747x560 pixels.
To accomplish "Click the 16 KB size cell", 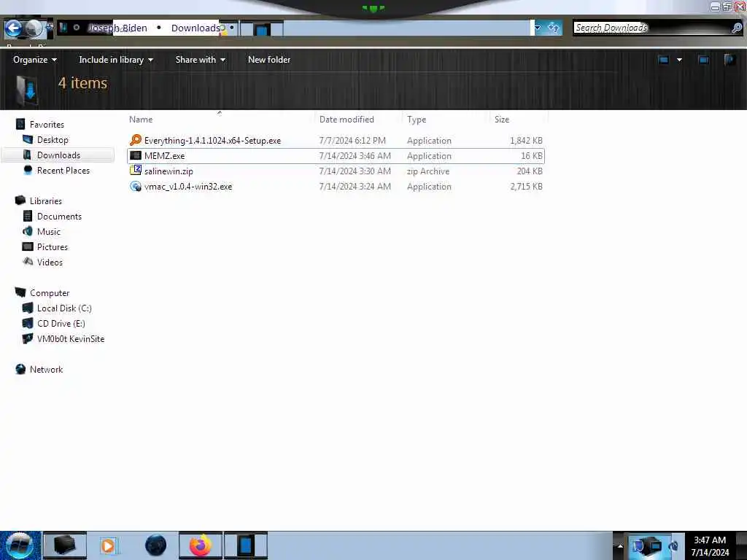I will [531, 156].
